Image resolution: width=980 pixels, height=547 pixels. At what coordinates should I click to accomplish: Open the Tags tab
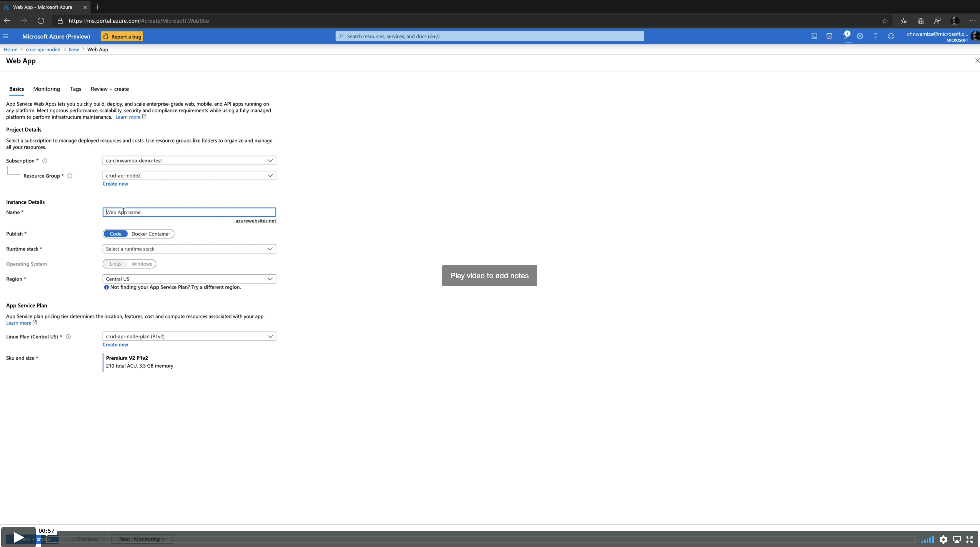(75, 89)
